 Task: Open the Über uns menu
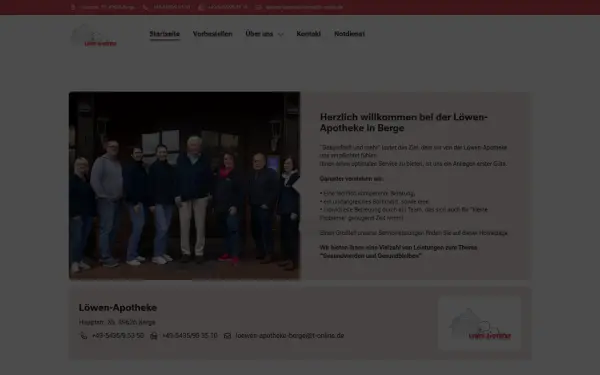coord(259,34)
